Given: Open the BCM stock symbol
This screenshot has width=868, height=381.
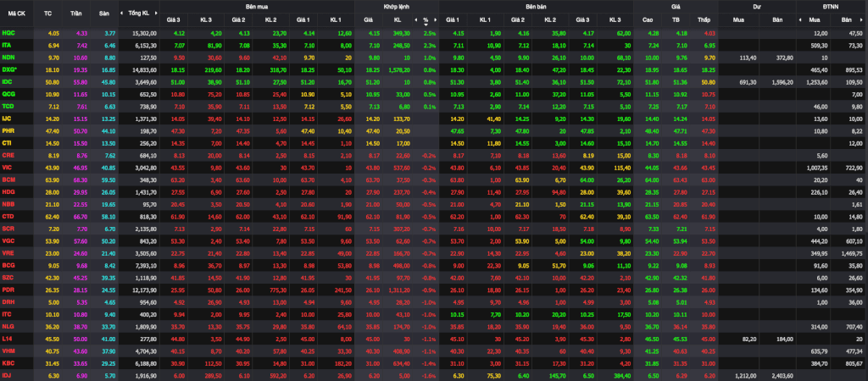Looking at the screenshot, I should pyautogui.click(x=8, y=179).
